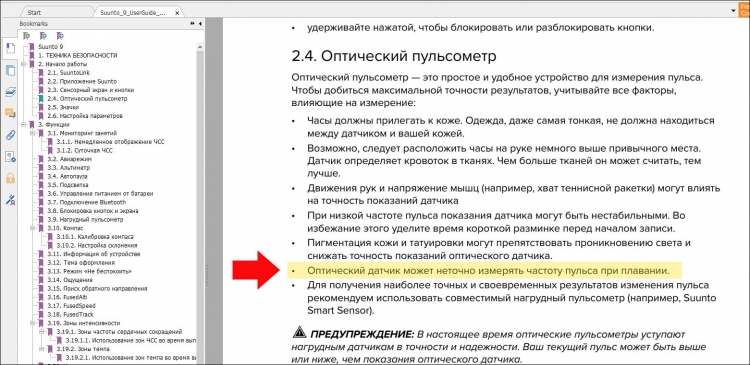The width and height of the screenshot is (750, 365).
Task: Click second bookmark toolbar icon with green plus
Action: point(43,36)
